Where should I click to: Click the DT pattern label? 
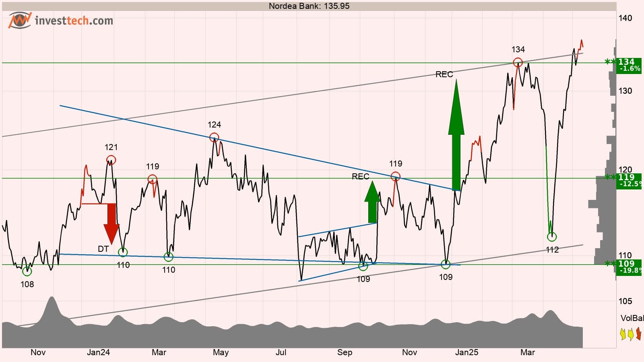tap(103, 249)
